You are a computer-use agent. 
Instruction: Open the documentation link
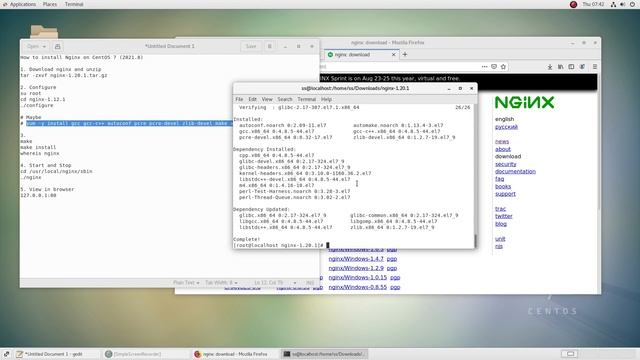[515, 171]
